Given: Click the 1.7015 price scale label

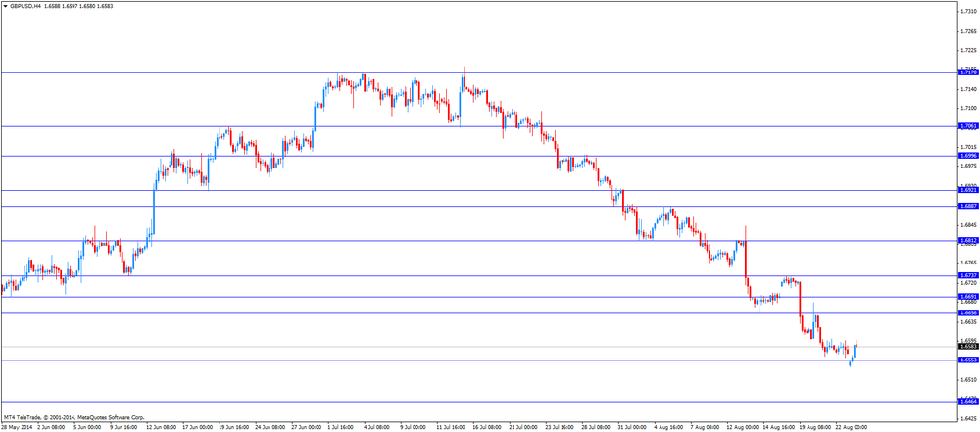Looking at the screenshot, I should [968, 147].
